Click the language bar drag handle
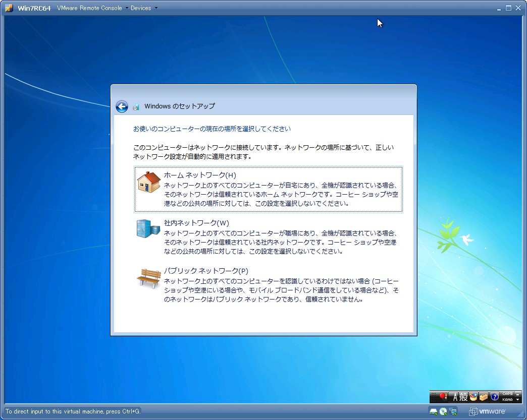This screenshot has height=420, width=527. pyautogui.click(x=433, y=397)
